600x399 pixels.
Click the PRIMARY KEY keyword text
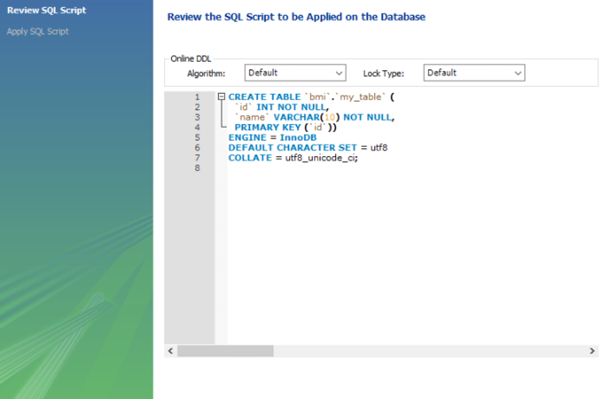point(267,127)
